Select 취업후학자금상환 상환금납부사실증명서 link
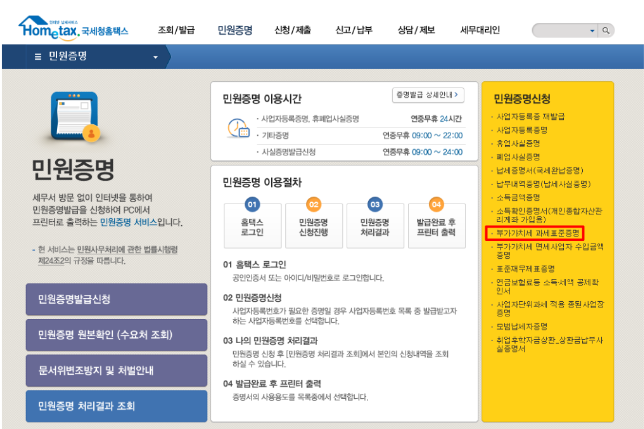This screenshot has height=429, width=644. (549, 344)
